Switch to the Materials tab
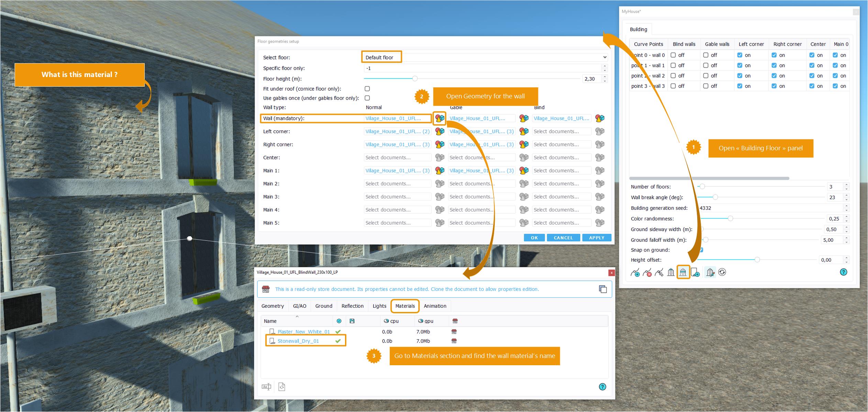Screen dimensions: 868x412 [405, 306]
